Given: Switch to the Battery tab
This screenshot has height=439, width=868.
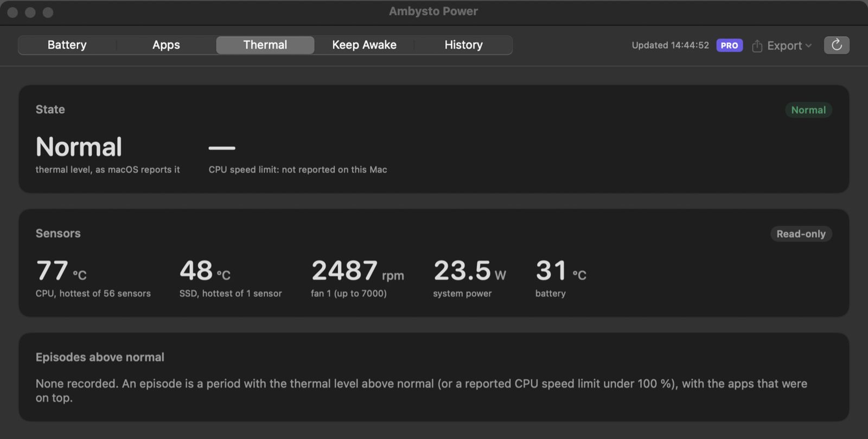Looking at the screenshot, I should (67, 45).
